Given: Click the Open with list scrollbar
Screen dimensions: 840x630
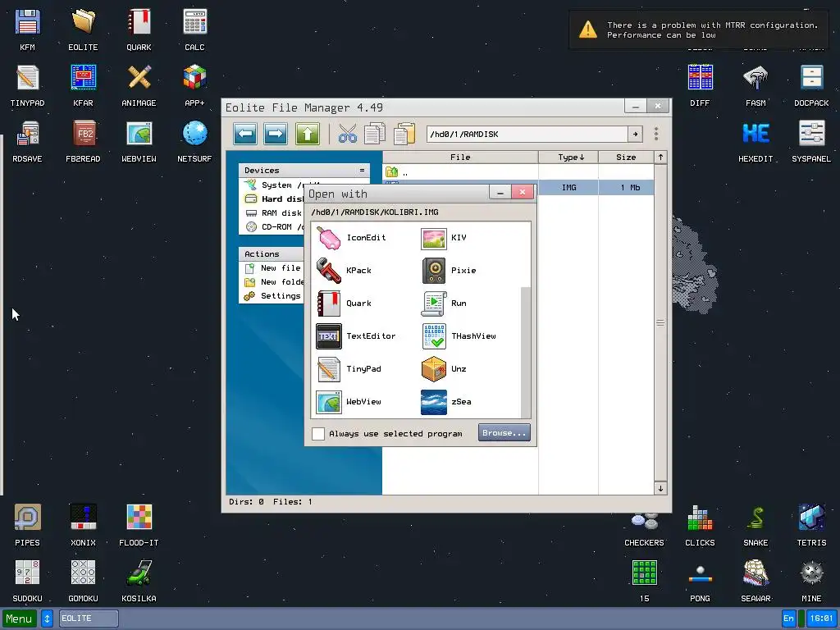Looking at the screenshot, I should [x=526, y=352].
